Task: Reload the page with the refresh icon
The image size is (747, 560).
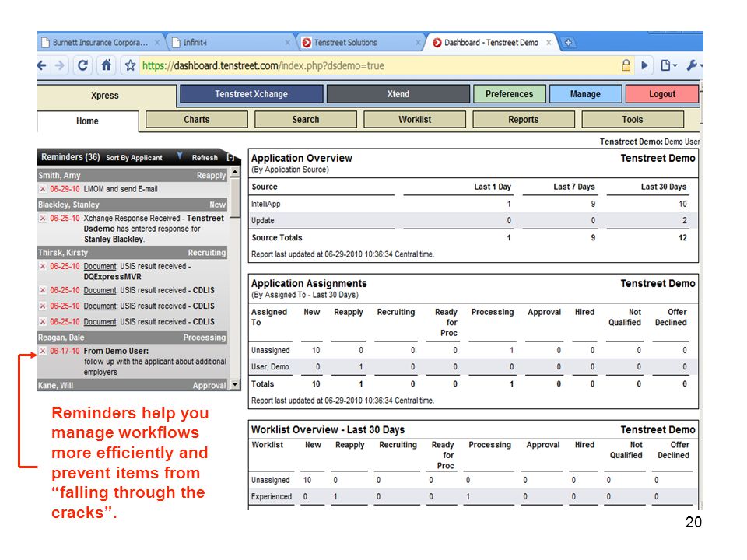Action: tap(82, 65)
